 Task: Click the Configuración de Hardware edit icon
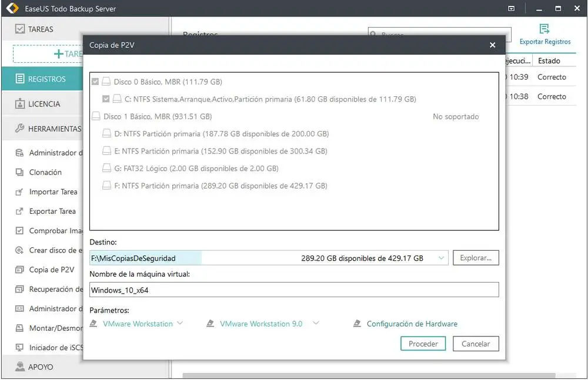click(358, 324)
